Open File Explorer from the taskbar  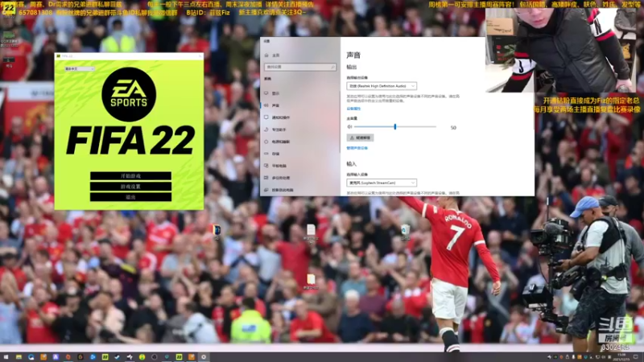(19, 357)
